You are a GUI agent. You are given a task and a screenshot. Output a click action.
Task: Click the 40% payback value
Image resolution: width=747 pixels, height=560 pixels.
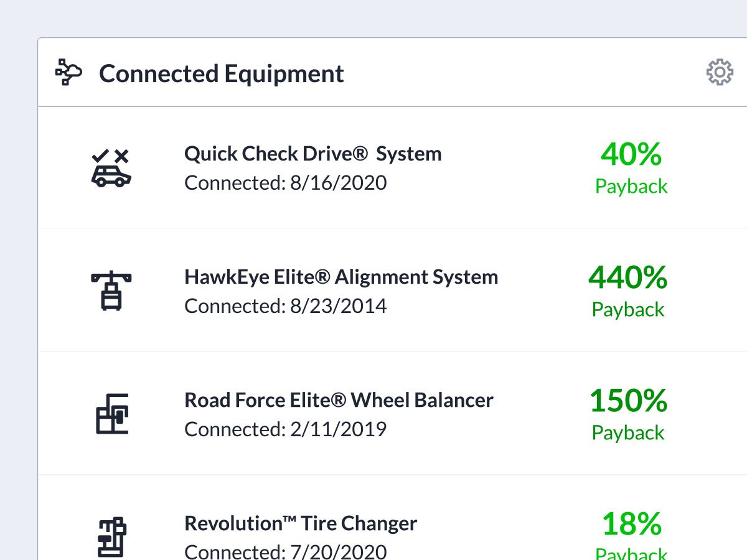coord(631,154)
